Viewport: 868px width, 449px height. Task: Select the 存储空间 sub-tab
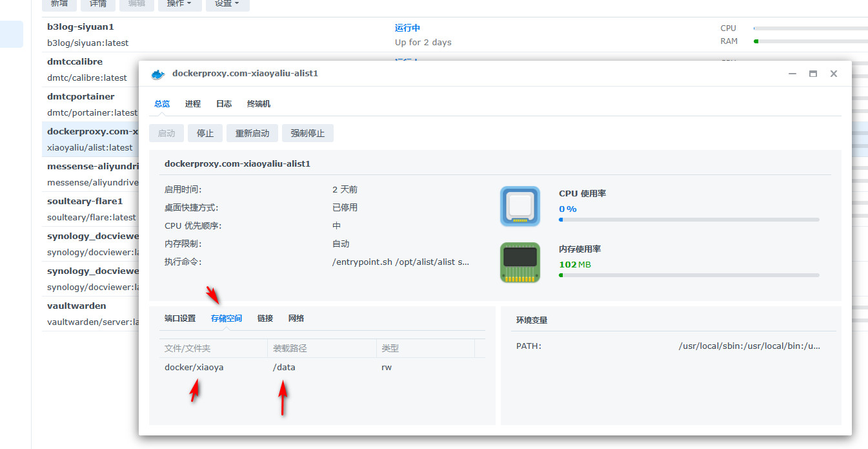[x=227, y=318]
